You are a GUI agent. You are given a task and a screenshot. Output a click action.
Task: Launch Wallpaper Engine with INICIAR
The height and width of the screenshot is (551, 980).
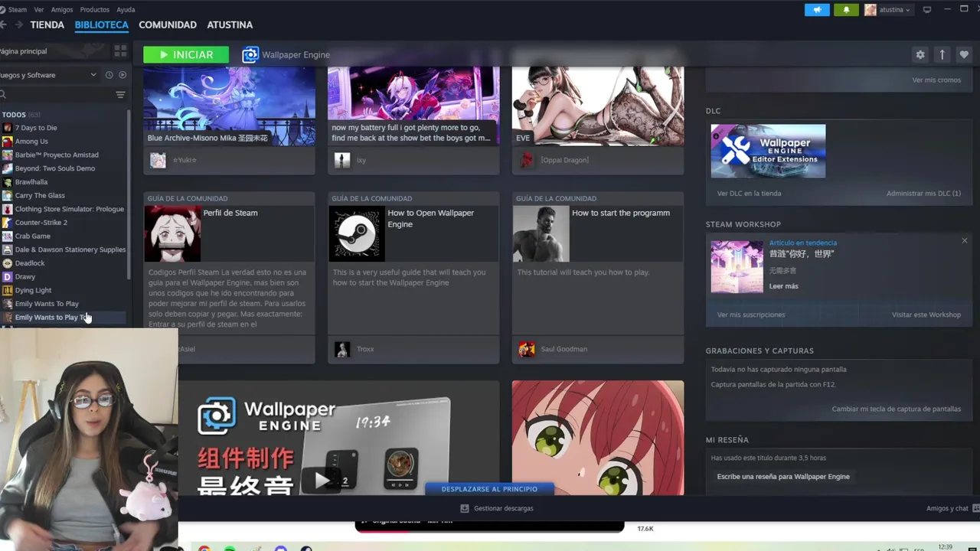coord(186,54)
